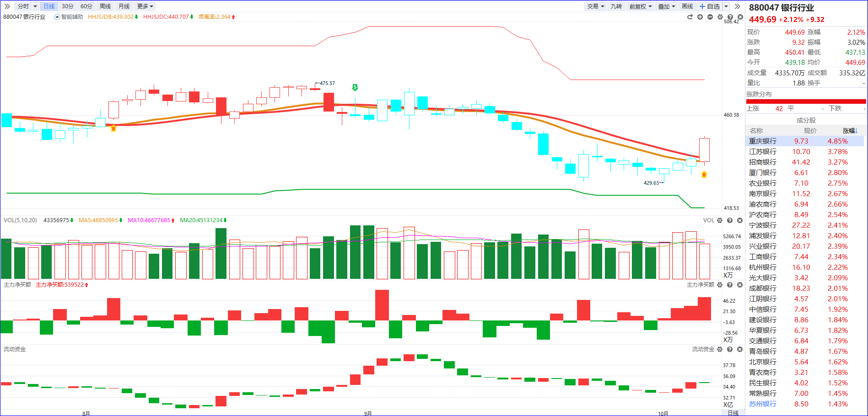Close the 流动资金 indicator panel
The height and width of the screenshot is (416, 868).
[740, 349]
